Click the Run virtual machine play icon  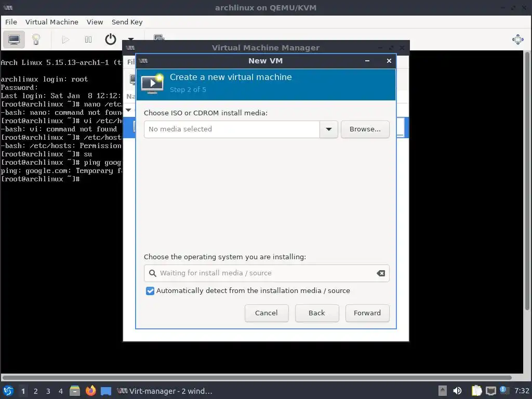(65, 39)
